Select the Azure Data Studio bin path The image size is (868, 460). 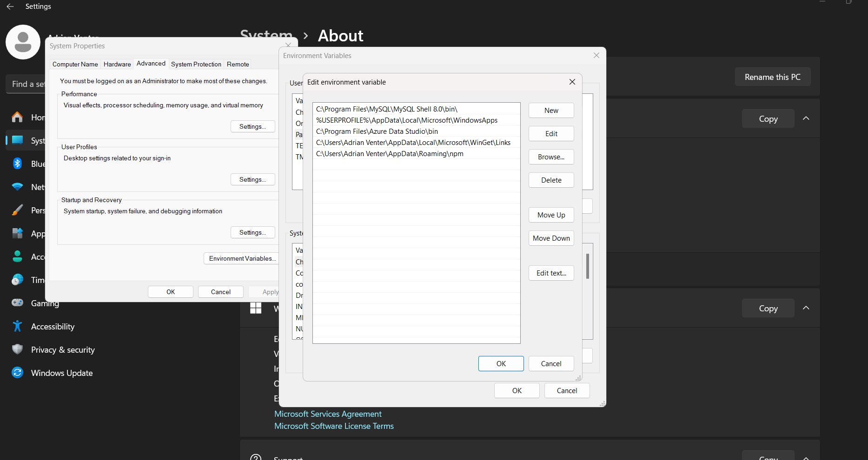click(377, 131)
